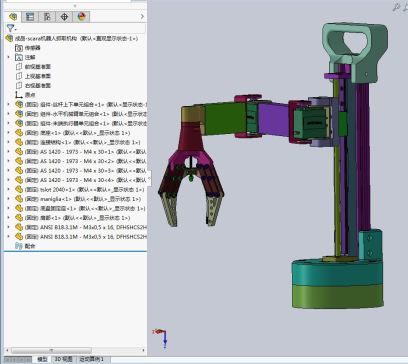Select the maniglia<1> row text
This screenshot has width=408, height=364.
[x=83, y=199]
